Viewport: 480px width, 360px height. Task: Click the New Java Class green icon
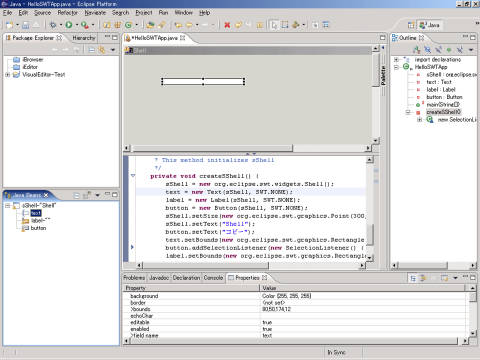(128, 25)
